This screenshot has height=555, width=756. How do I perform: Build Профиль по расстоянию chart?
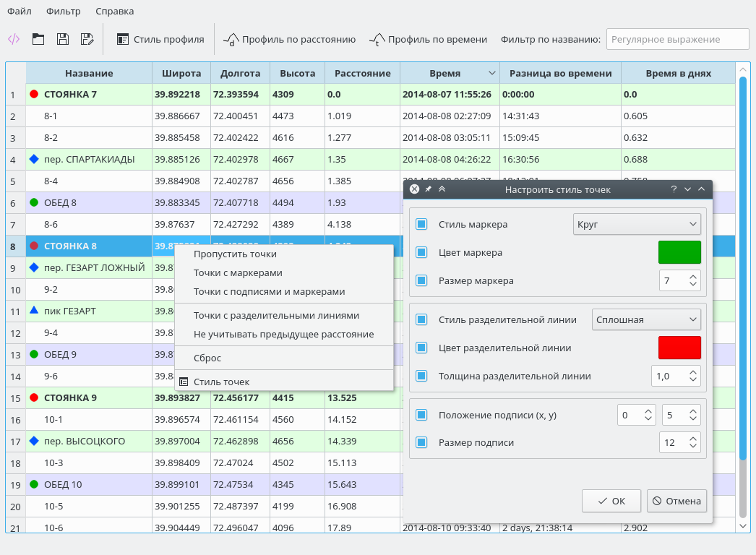pyautogui.click(x=289, y=40)
